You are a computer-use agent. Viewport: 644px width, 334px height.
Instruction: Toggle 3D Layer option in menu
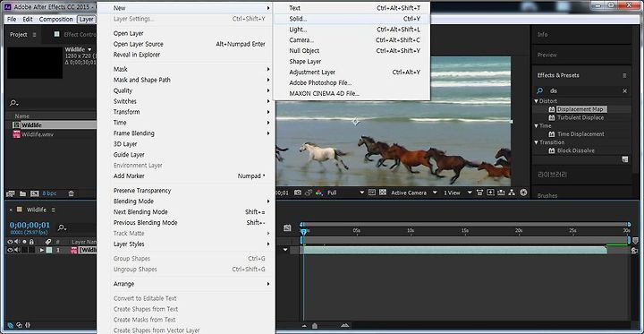(186, 144)
